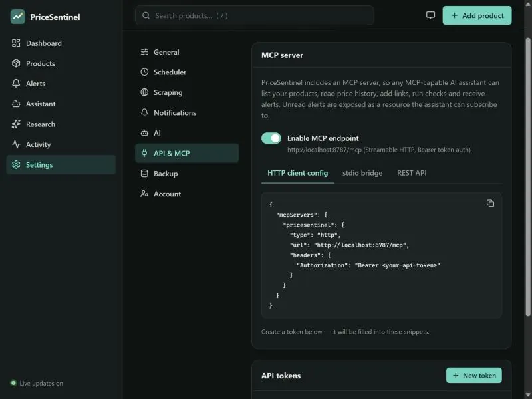This screenshot has width=532, height=399.
Task: Click the Assistant robot icon in sidebar
Action: click(16, 104)
